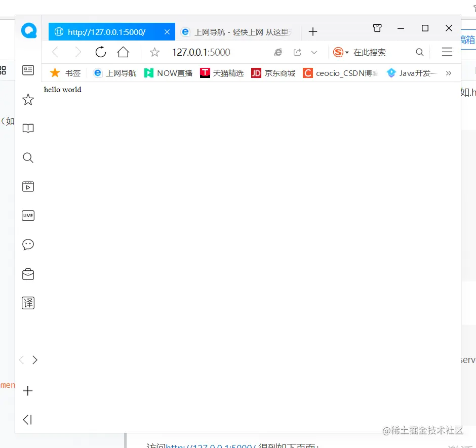The width and height of the screenshot is (476, 448).
Task: Open the video player sidebar icon
Action: [x=28, y=186]
